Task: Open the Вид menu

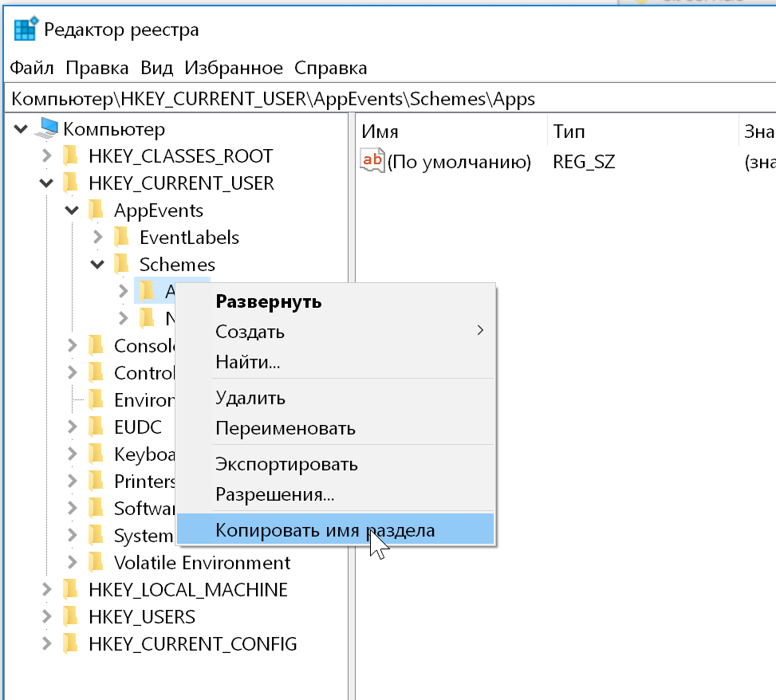Action: tap(156, 68)
